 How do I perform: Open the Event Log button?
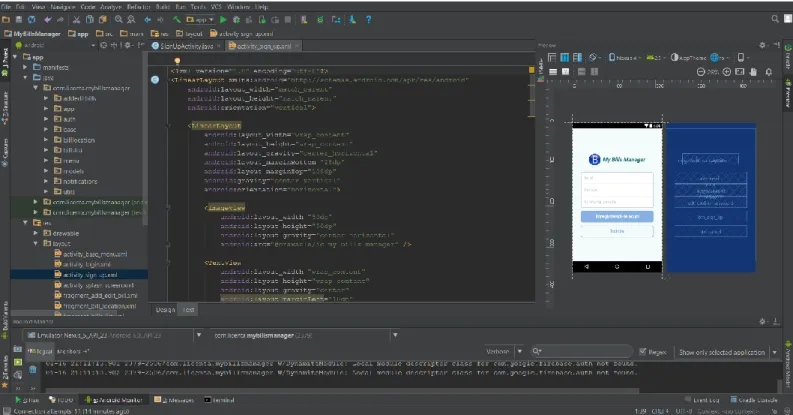[701, 400]
